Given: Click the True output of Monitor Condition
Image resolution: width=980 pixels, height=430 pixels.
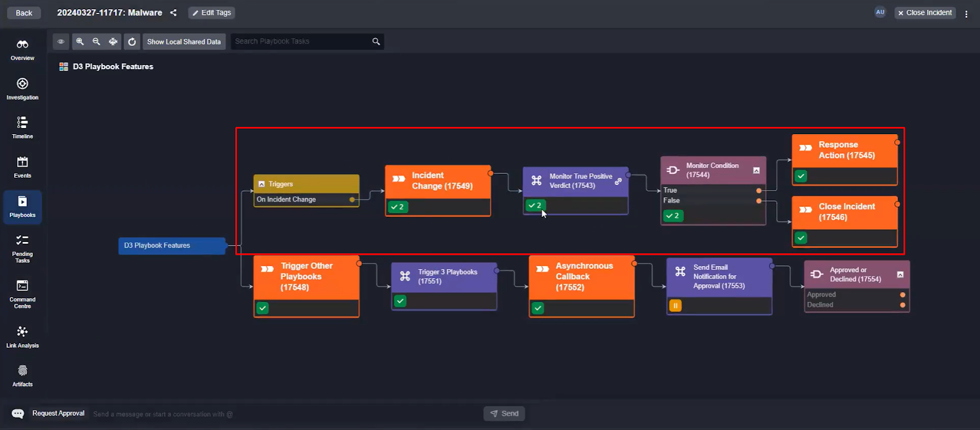Looking at the screenshot, I should click(713, 190).
